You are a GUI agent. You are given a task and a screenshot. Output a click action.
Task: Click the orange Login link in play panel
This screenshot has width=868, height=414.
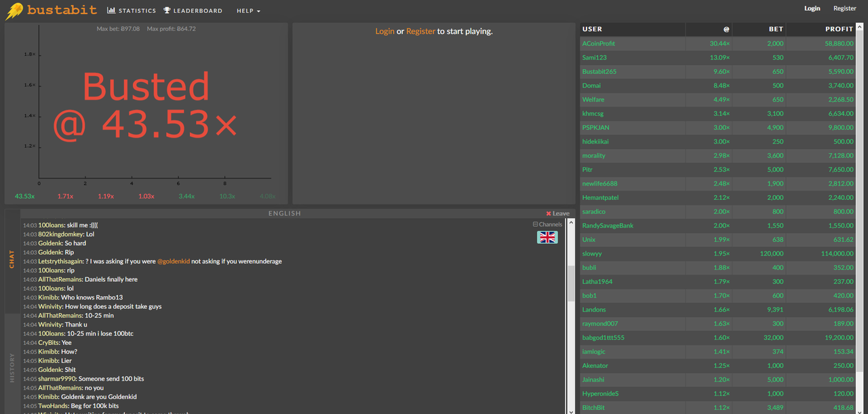tap(384, 31)
